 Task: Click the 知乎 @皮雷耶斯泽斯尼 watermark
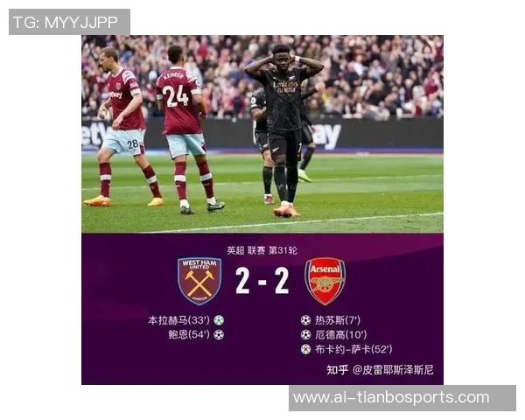click(380, 370)
